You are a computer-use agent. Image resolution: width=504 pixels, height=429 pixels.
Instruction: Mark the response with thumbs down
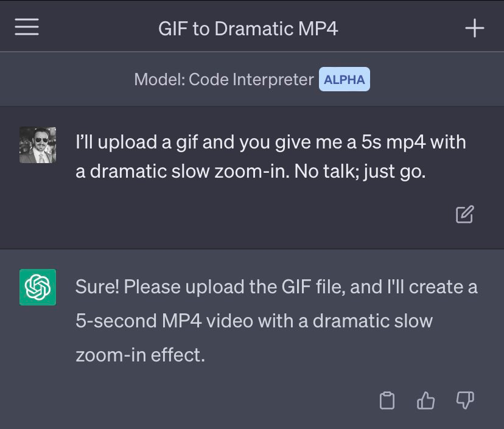point(464,400)
